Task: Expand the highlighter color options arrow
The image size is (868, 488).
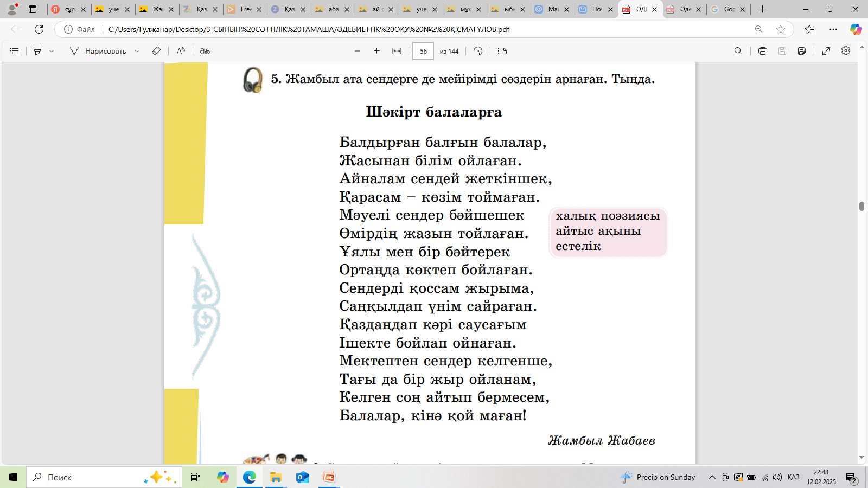Action: 52,51
